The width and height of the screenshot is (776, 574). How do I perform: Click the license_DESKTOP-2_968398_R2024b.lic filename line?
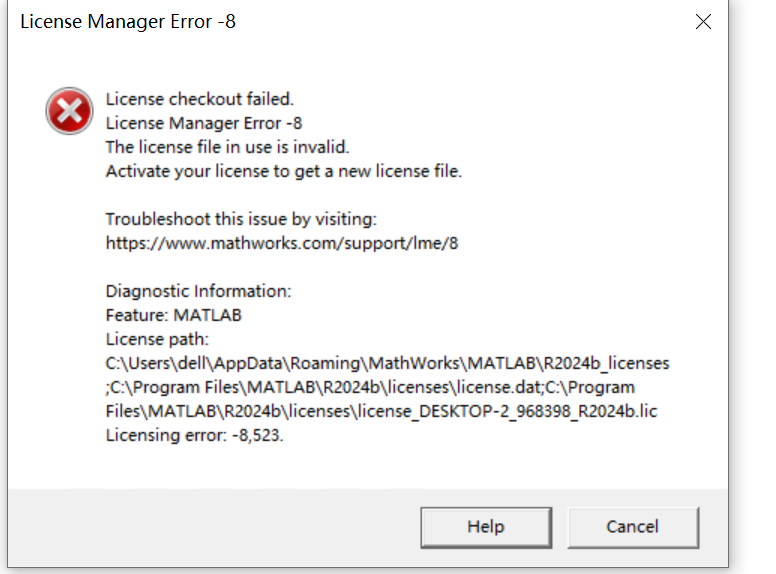pos(382,412)
